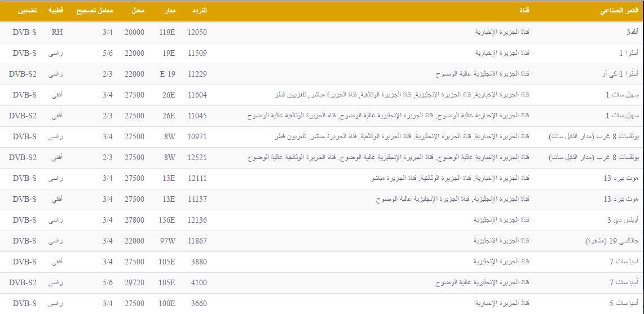This screenshot has width=644, height=314.
Task: Click DVB-S2 in the 11045 row
Action: (x=23, y=116)
